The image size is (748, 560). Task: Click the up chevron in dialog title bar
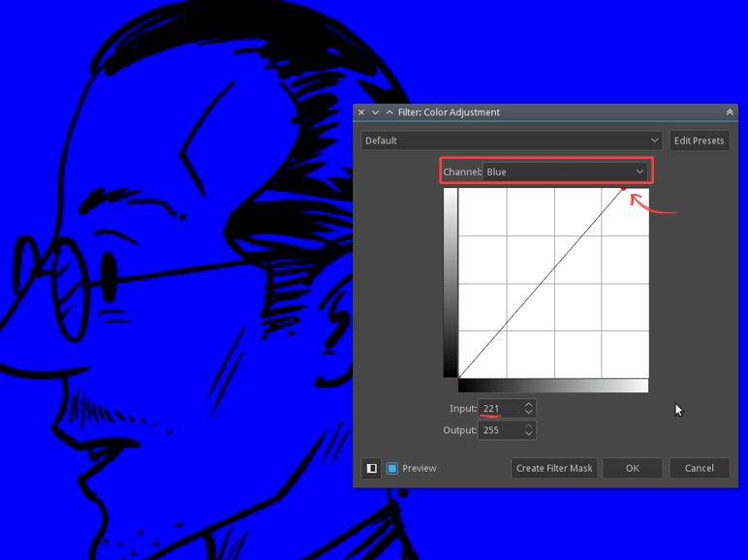[390, 112]
